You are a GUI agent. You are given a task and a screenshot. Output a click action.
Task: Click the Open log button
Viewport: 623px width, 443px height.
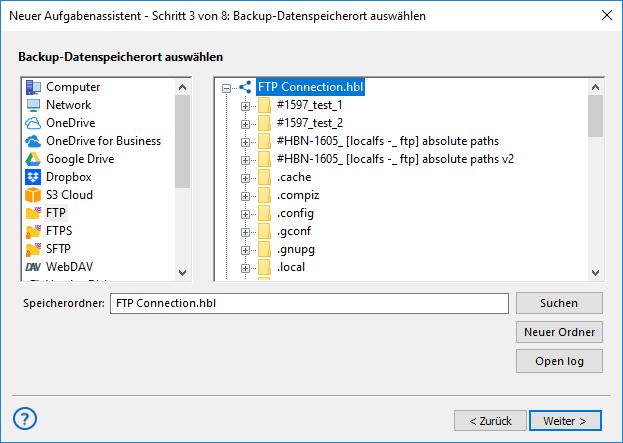click(559, 361)
